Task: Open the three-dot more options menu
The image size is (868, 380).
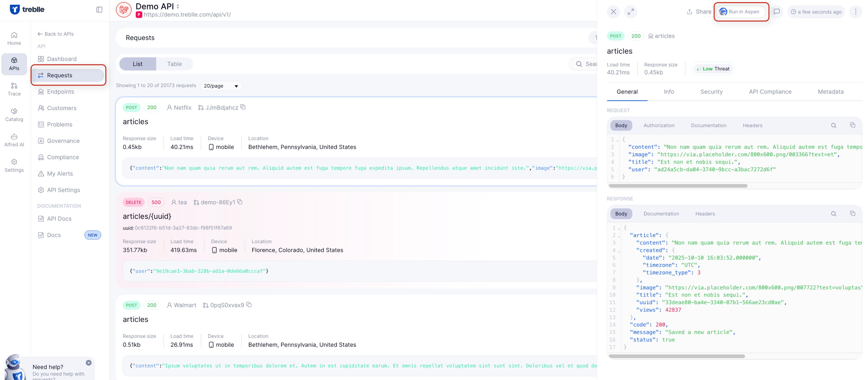Action: point(856,12)
